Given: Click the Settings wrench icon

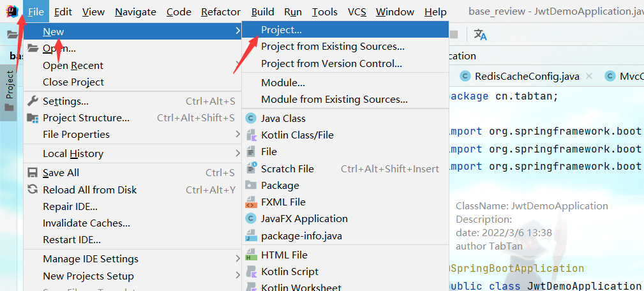Looking at the screenshot, I should pyautogui.click(x=32, y=101).
